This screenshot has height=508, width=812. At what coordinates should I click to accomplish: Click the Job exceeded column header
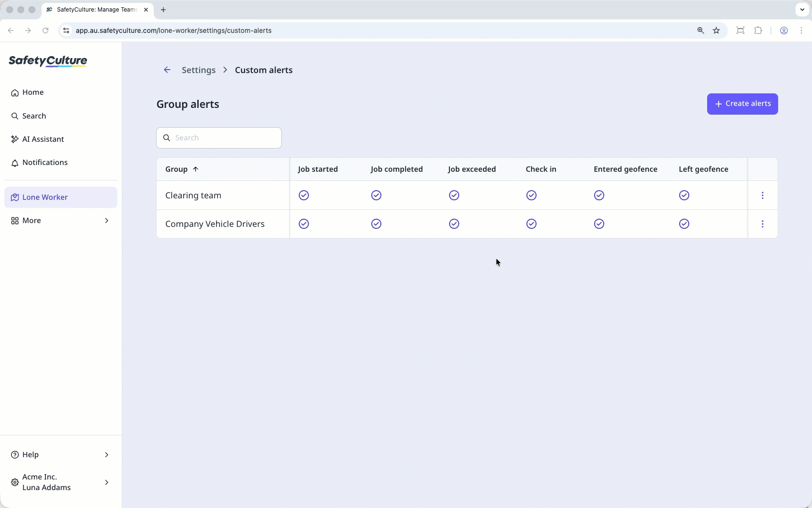pyautogui.click(x=472, y=169)
